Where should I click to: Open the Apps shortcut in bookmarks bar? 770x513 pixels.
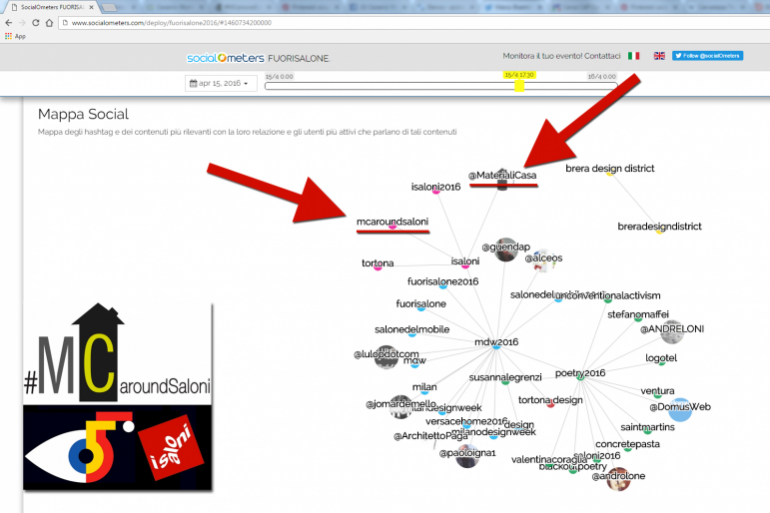15,36
